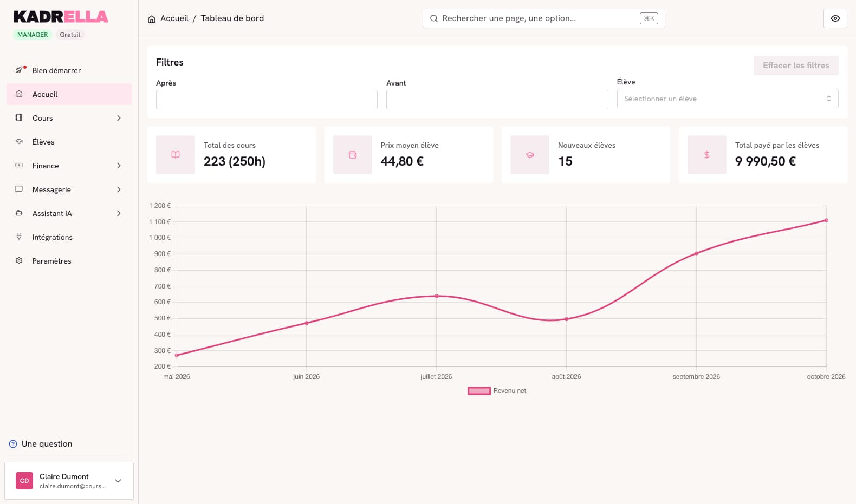Click the home icon in the breadcrumb

coord(152,19)
